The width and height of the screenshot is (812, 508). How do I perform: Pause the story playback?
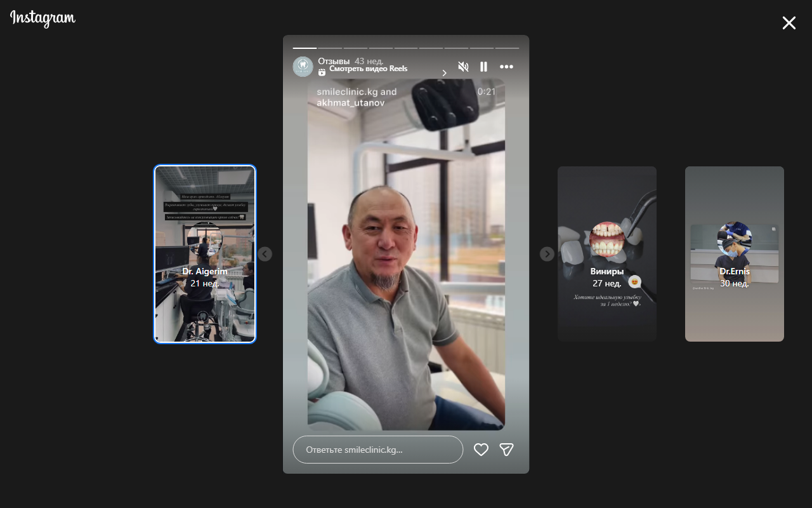click(x=483, y=66)
